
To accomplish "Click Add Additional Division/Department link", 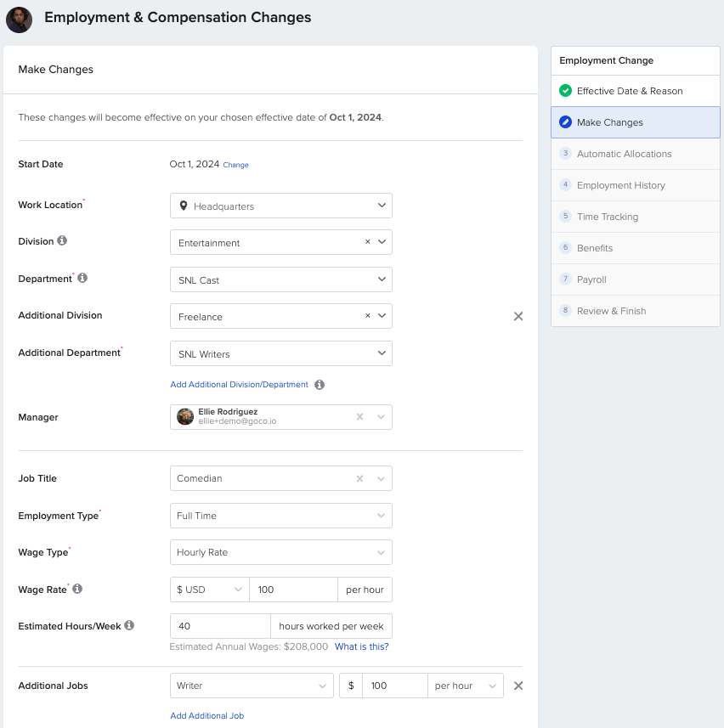I will click(239, 385).
